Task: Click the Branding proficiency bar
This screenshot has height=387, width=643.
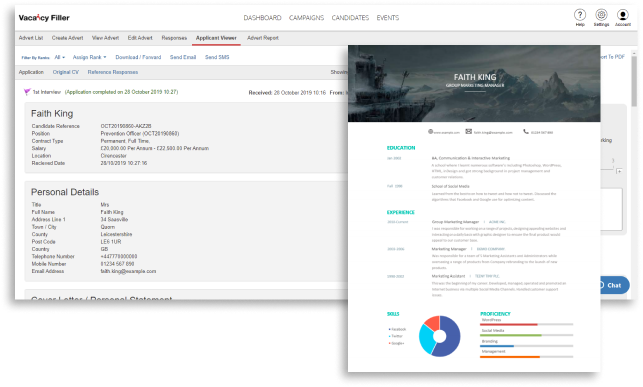Action: pyautogui.click(x=527, y=346)
